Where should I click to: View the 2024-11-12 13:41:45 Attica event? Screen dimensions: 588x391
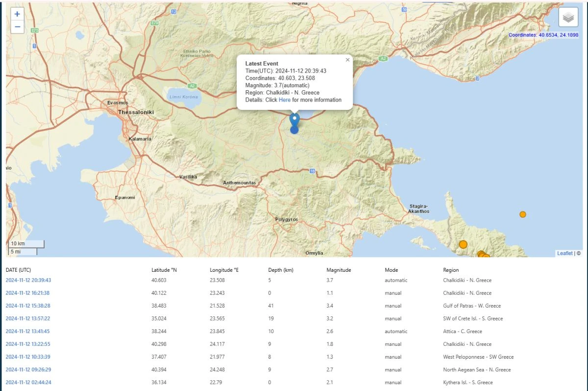[28, 331]
